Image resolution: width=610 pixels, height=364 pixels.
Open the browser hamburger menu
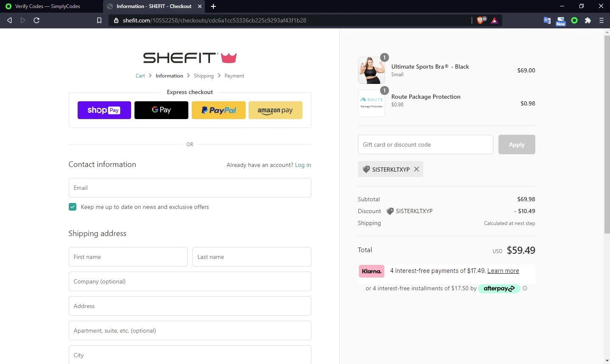point(602,20)
